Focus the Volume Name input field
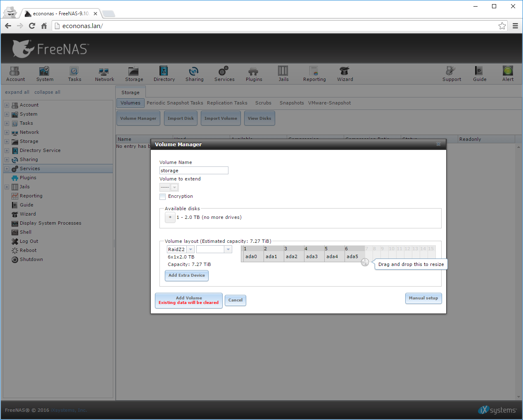This screenshot has width=523, height=420. click(x=194, y=171)
